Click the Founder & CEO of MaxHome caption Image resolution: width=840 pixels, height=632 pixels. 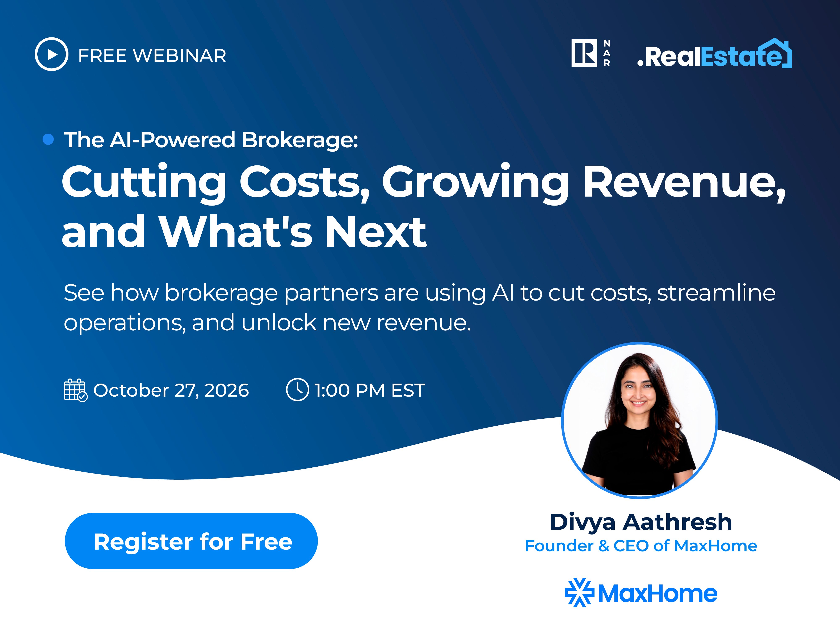point(641,546)
